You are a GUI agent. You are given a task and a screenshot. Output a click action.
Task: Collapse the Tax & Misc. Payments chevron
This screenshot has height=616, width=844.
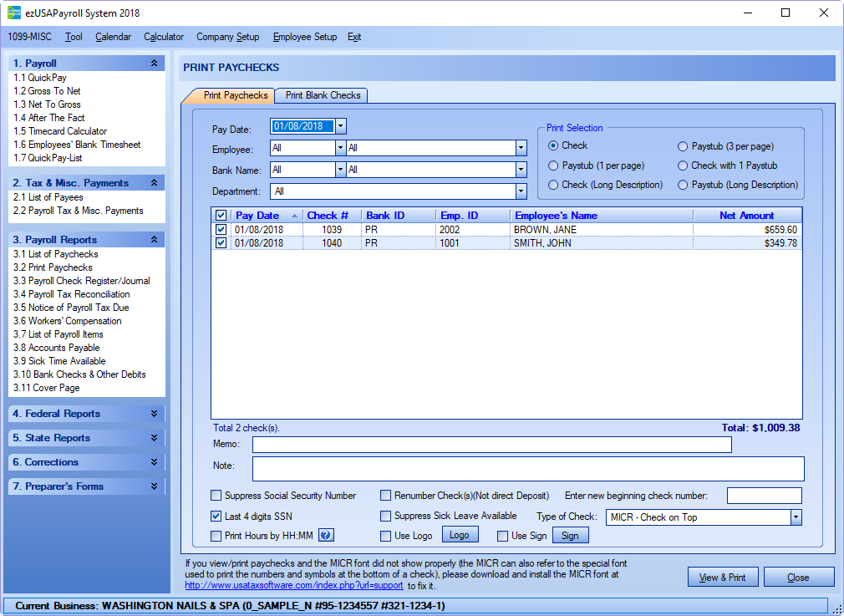(x=154, y=183)
